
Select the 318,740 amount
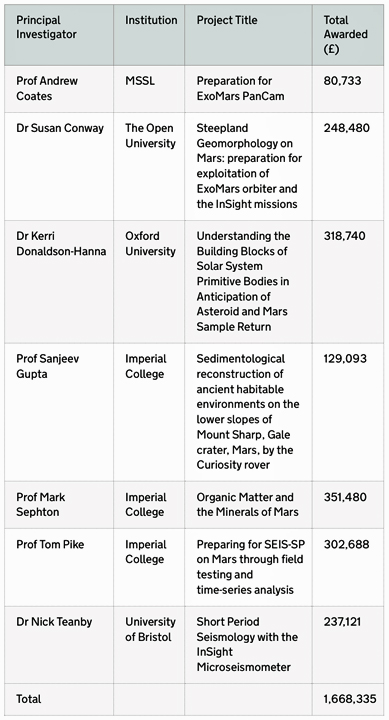pyautogui.click(x=344, y=236)
